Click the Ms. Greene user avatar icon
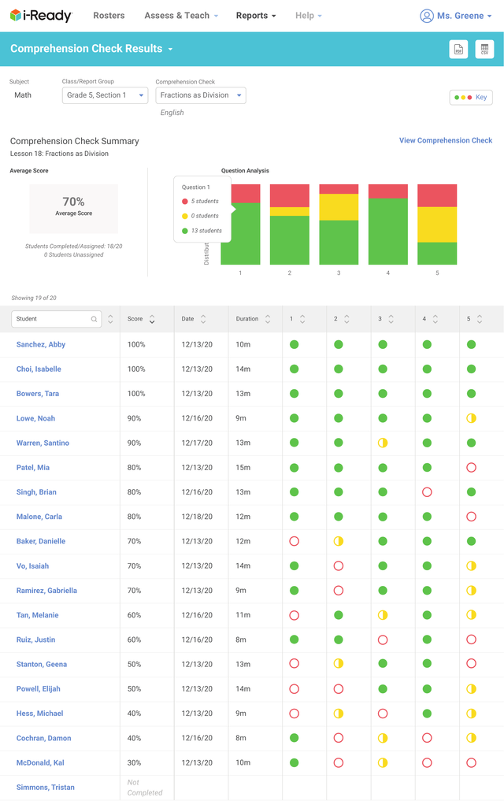 [426, 16]
